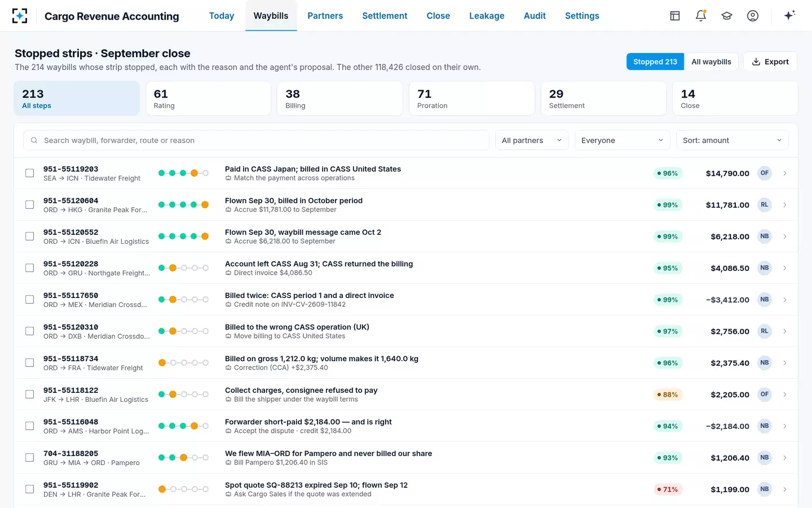Launch the sparkle AI assistant icon
This screenshot has height=508, width=812.
pyautogui.click(x=789, y=15)
